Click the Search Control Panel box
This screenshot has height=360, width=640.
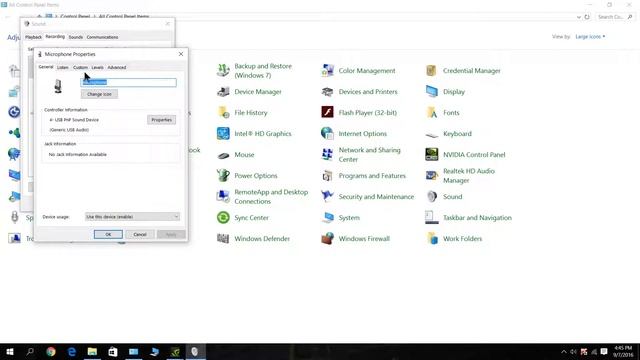(x=615, y=17)
